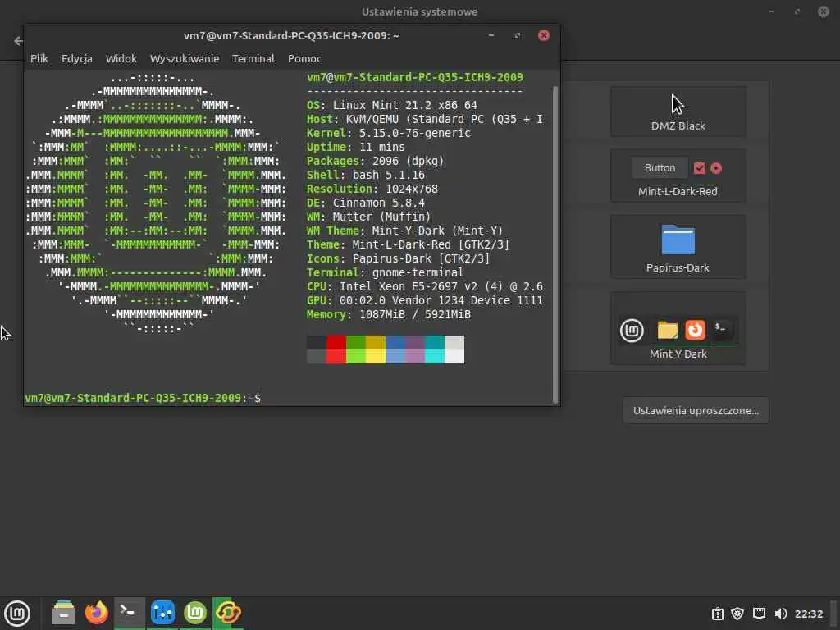Click the Uptime: 11 mins line
The height and width of the screenshot is (630, 840).
click(356, 147)
